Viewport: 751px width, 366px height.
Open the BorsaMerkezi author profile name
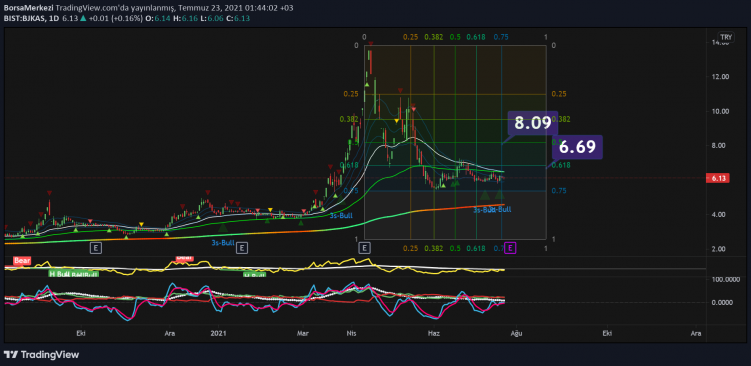coord(28,8)
